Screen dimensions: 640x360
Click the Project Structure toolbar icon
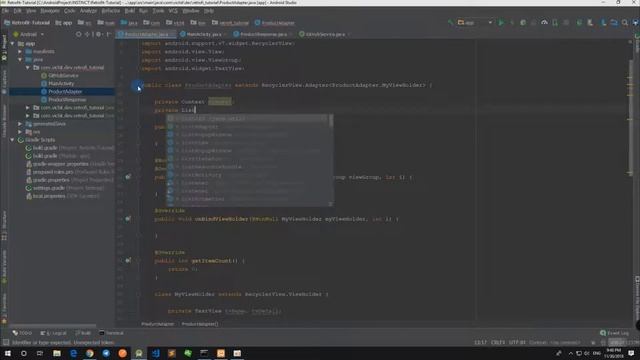tap(614, 23)
